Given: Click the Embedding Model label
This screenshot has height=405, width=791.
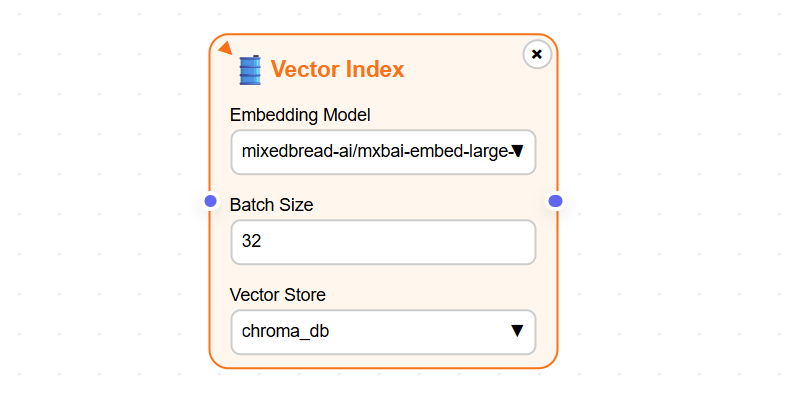Looking at the screenshot, I should click(300, 115).
